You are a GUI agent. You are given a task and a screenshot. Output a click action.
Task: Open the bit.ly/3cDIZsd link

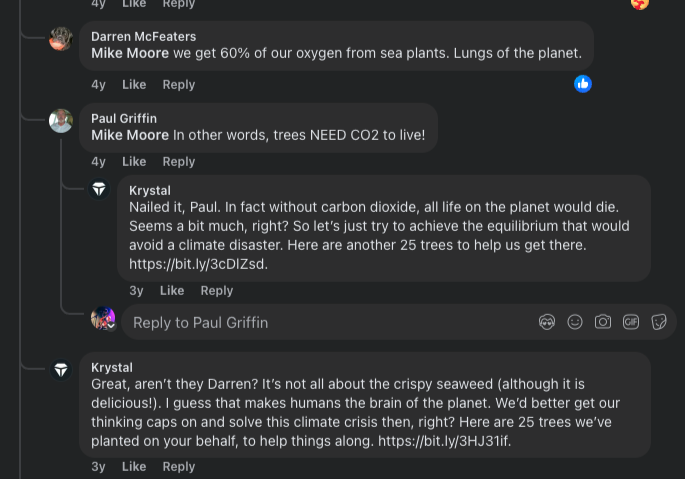198,265
